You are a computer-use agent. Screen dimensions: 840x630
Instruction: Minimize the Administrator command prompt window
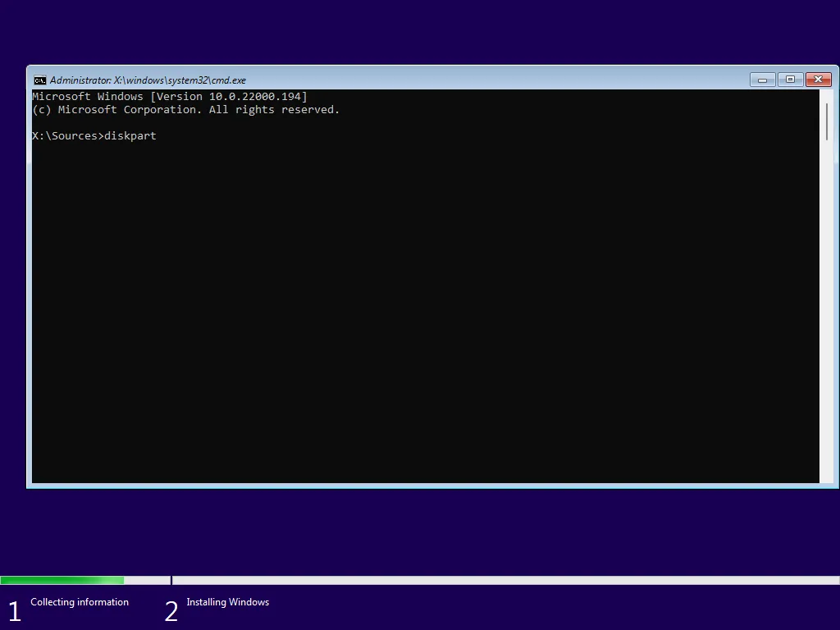tap(762, 80)
